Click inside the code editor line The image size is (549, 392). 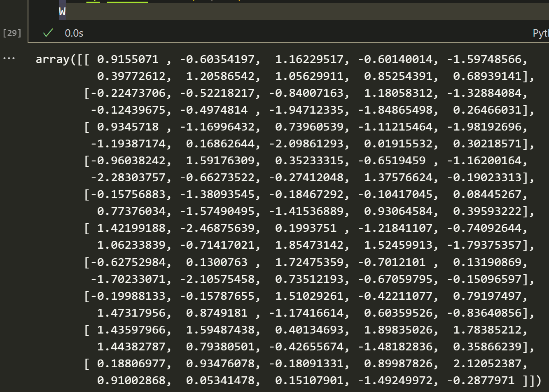point(165,12)
